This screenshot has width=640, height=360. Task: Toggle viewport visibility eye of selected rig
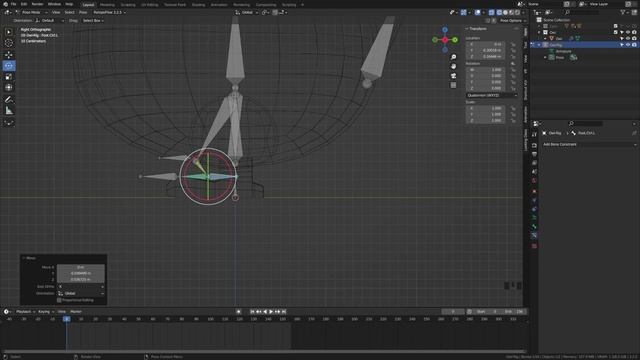pyautogui.click(x=628, y=45)
